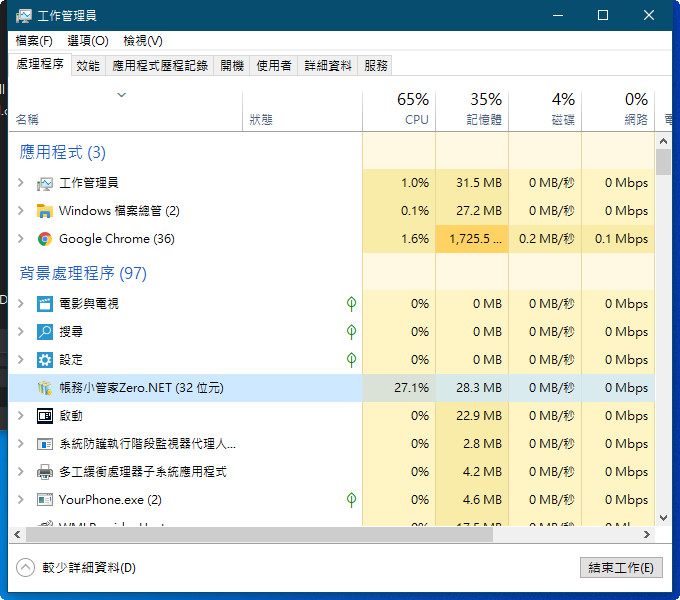Click the 帳務小管家Zero.NET icon
The image size is (680, 600).
(45, 388)
